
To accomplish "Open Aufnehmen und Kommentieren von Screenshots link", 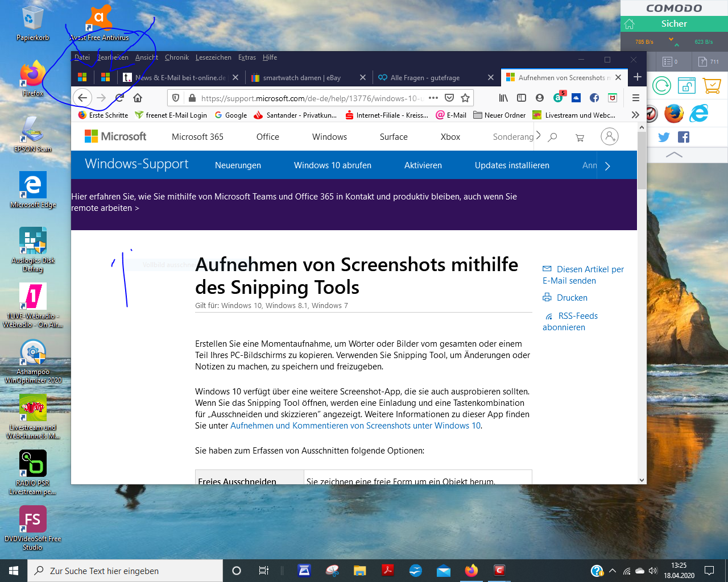I will [355, 426].
